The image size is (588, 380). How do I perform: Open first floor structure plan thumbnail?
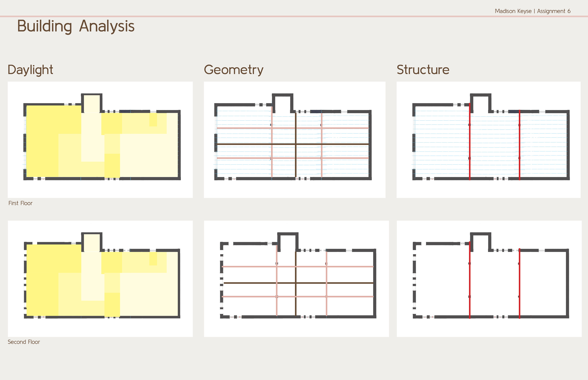(x=488, y=140)
